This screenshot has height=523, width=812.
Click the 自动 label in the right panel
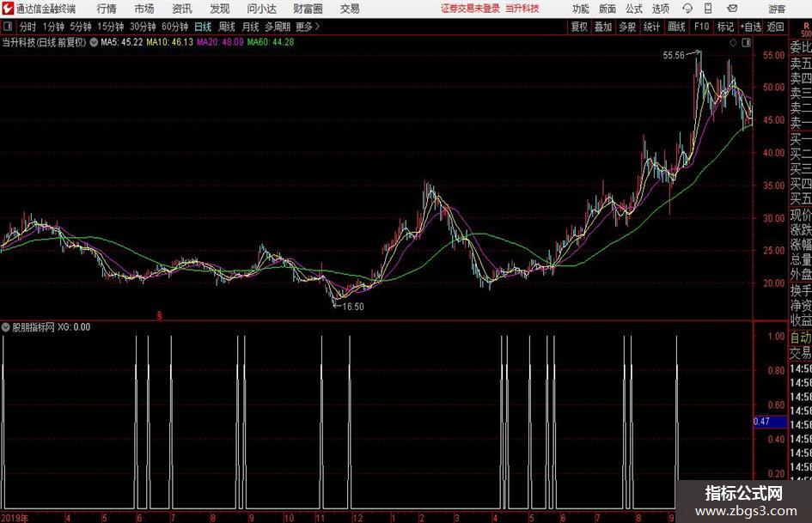pyautogui.click(x=801, y=338)
